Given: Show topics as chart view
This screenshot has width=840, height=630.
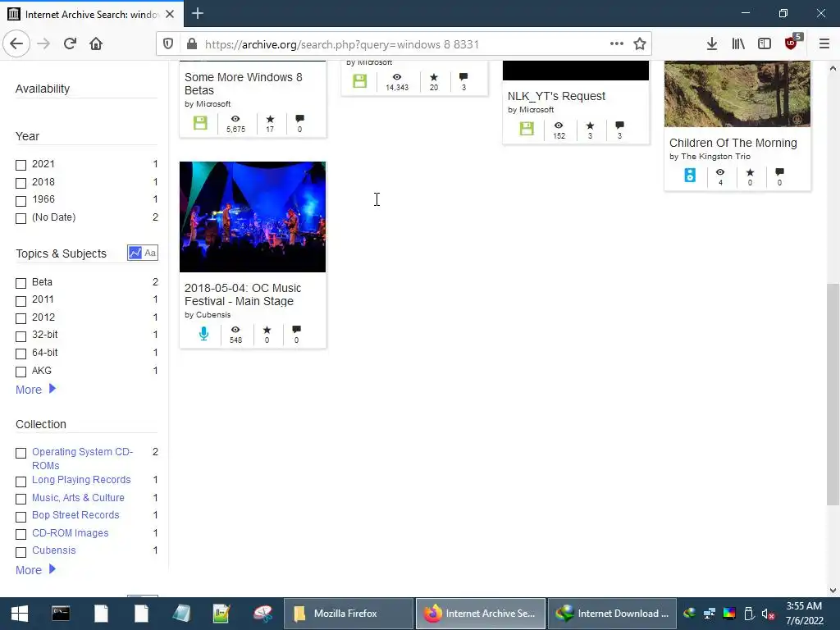Looking at the screenshot, I should coord(135,253).
